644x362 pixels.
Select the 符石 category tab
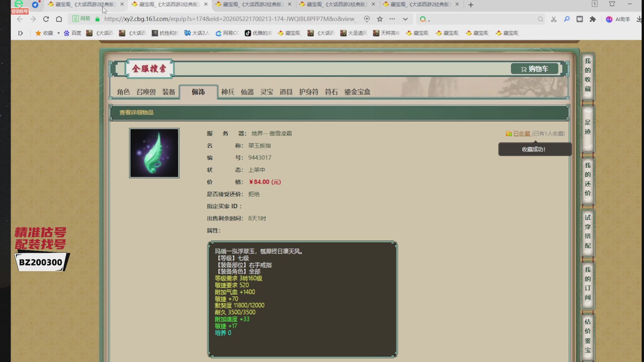tap(331, 92)
